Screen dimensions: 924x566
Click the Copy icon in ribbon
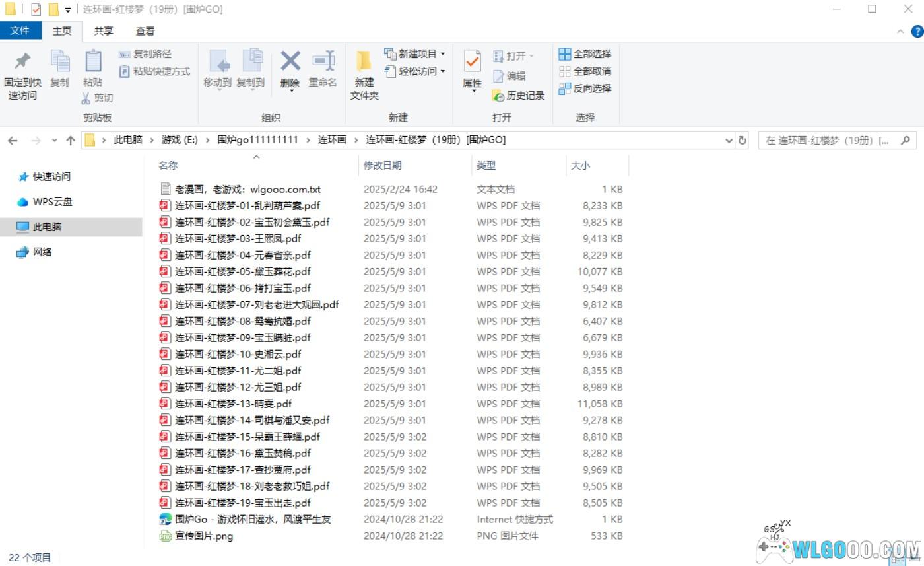click(59, 63)
